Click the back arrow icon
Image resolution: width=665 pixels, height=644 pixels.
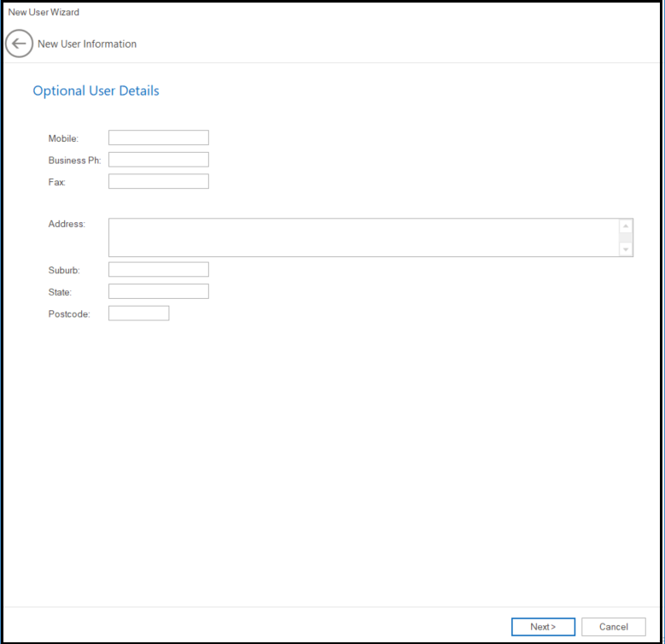click(19, 44)
